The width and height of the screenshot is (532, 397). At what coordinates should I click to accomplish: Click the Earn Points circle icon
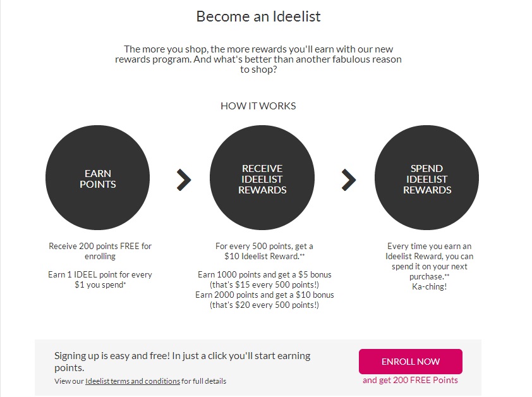point(98,180)
